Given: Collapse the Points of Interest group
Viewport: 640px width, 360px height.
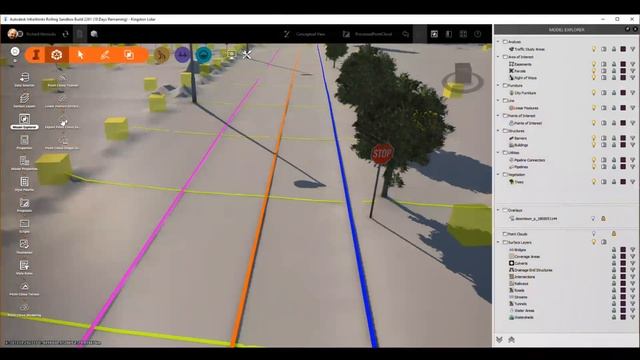Looking at the screenshot, I should [498, 116].
